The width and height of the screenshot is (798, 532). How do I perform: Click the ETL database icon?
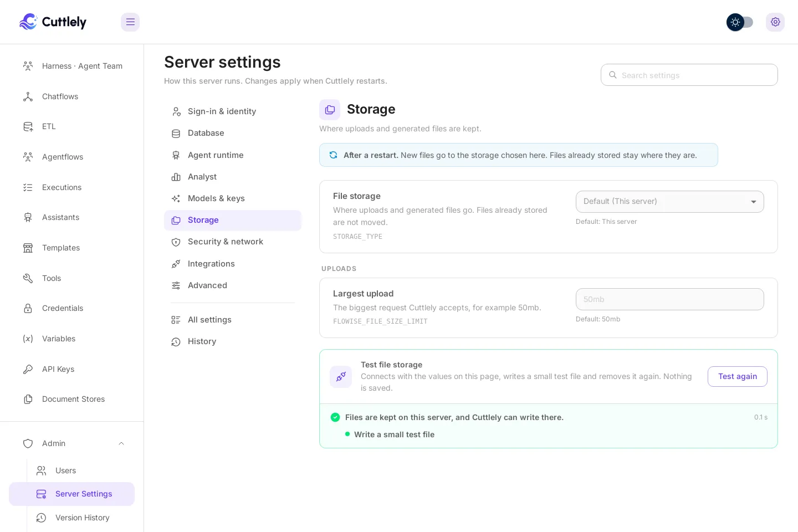28,126
